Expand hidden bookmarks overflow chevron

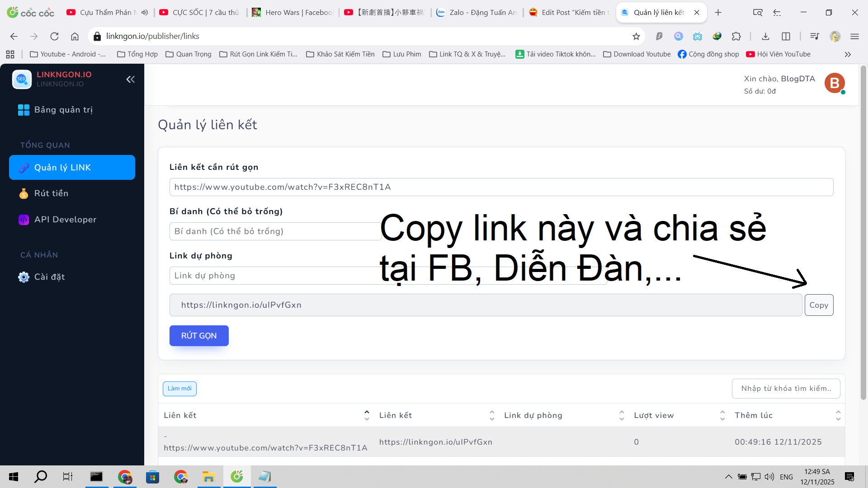tap(848, 54)
